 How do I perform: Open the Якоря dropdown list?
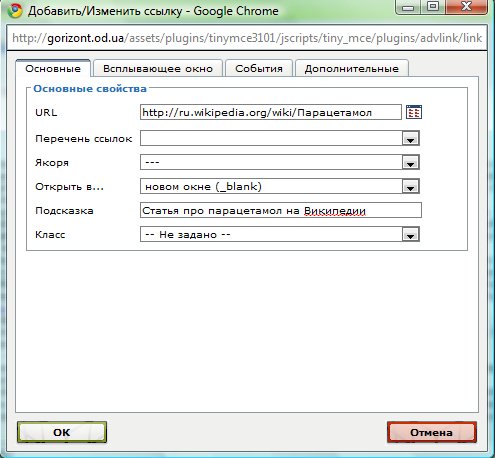[280, 162]
